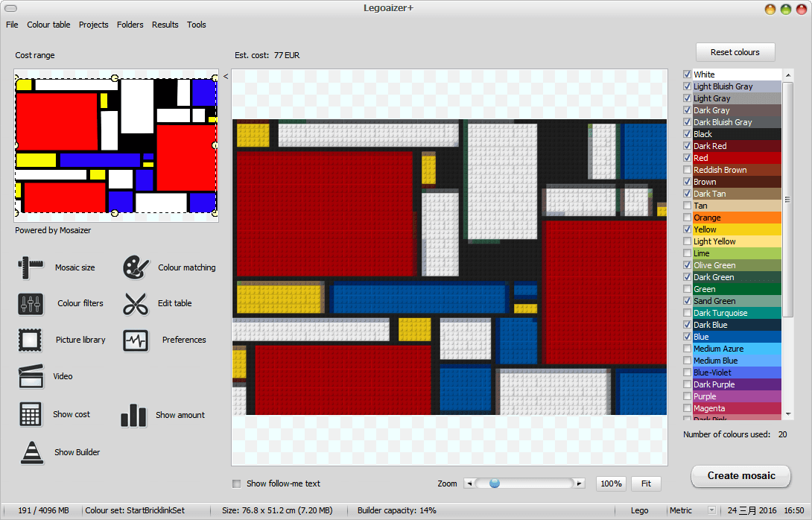812x520 pixels.
Task: Uncheck the Light Bluish Gray checkbox
Action: coord(687,86)
